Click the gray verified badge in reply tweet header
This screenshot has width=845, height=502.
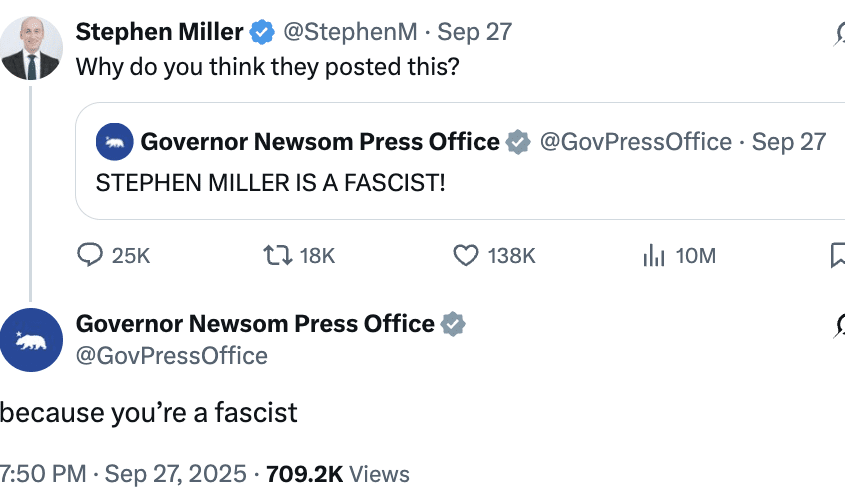(453, 324)
